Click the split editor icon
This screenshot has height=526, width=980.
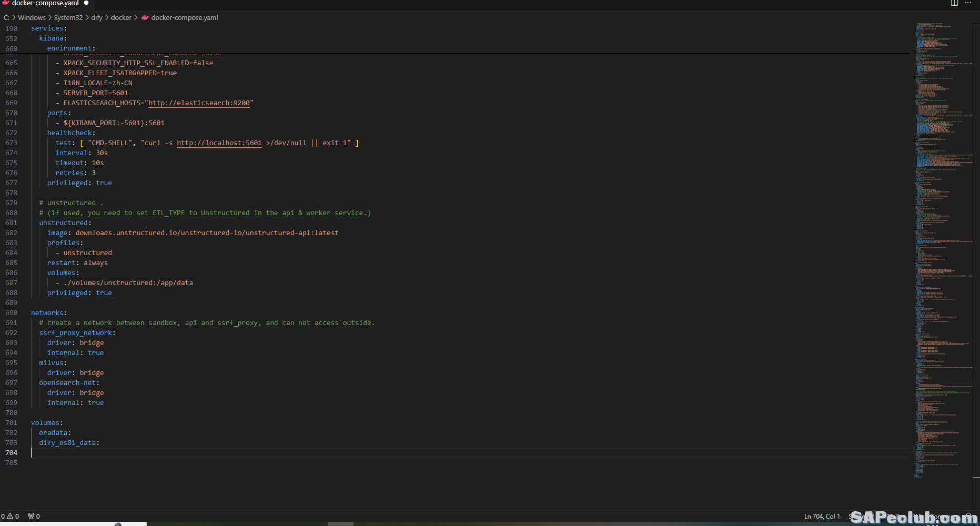[x=954, y=3]
